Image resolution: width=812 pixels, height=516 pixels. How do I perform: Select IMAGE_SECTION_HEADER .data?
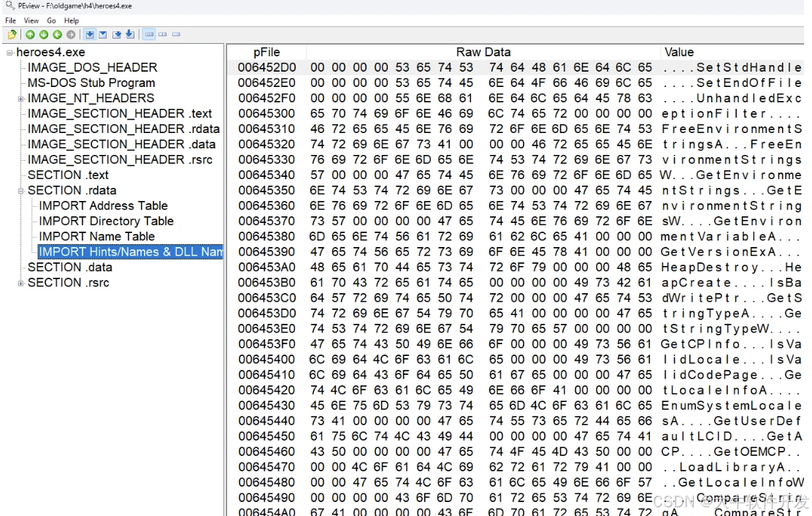pos(121,145)
